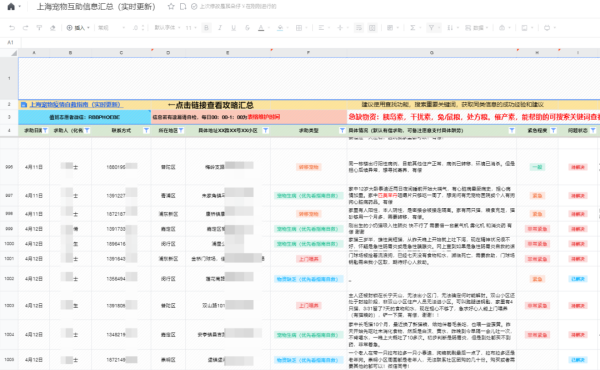Star this document as favorite
600x370 pixels.
point(171,7)
